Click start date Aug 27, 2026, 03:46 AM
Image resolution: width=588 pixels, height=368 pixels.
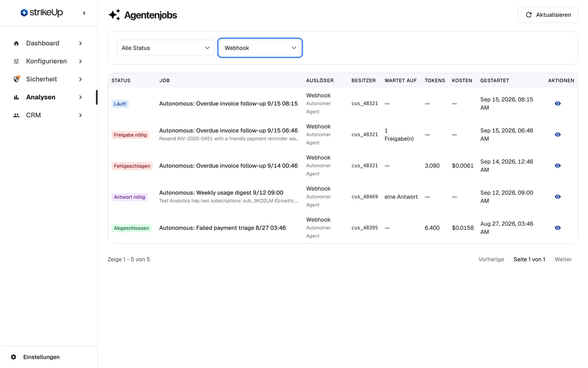(507, 228)
